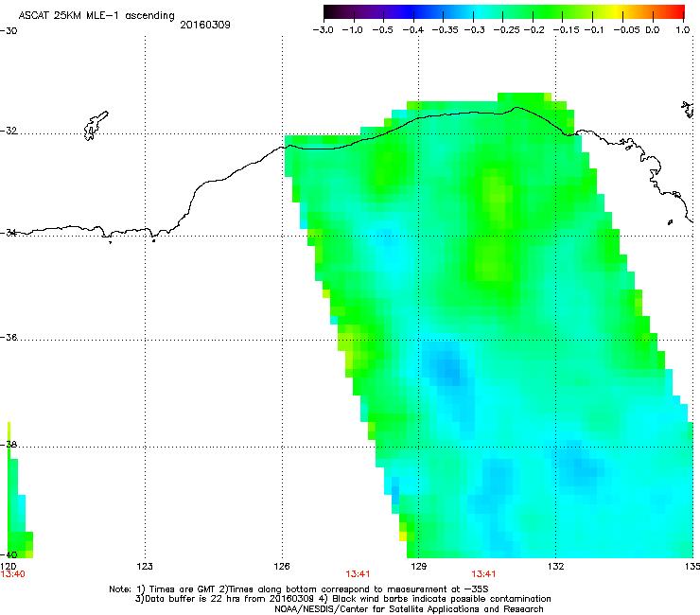Click the -36 latitude label
Image resolution: width=700 pixels, height=615 pixels.
tap(9, 337)
